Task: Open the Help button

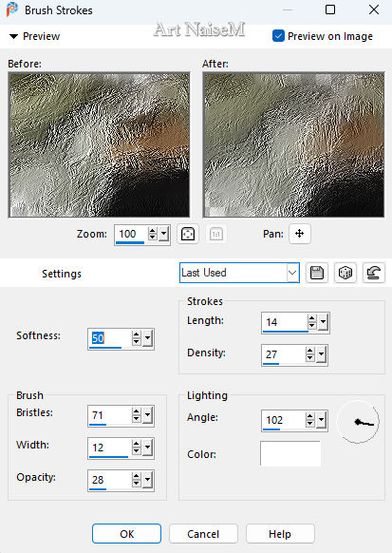Action: coord(280,534)
